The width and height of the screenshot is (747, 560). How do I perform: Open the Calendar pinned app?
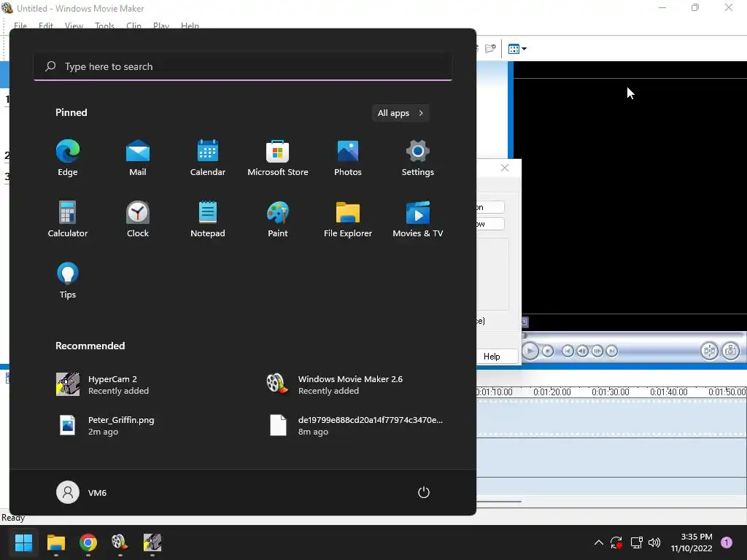tap(208, 158)
